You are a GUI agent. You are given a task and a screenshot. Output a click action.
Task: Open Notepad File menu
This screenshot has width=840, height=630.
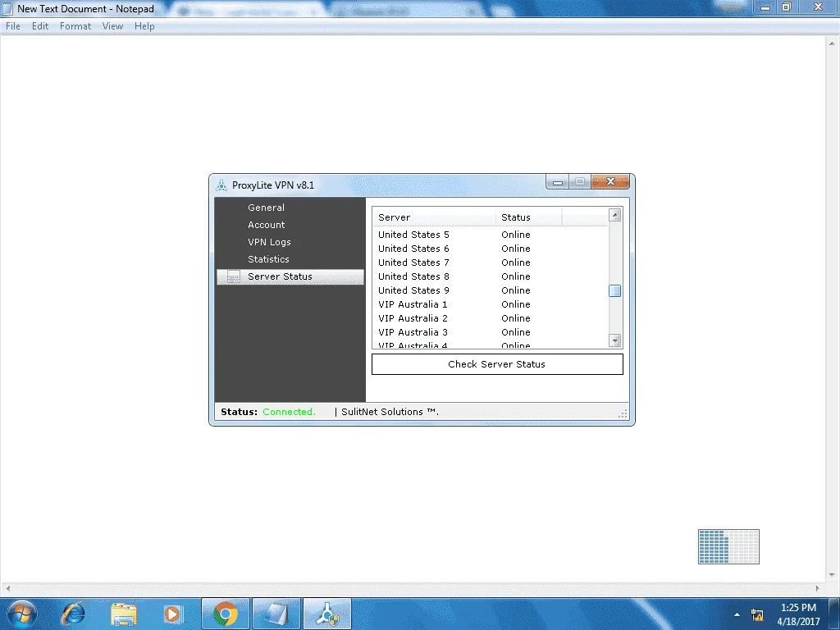pyautogui.click(x=13, y=25)
